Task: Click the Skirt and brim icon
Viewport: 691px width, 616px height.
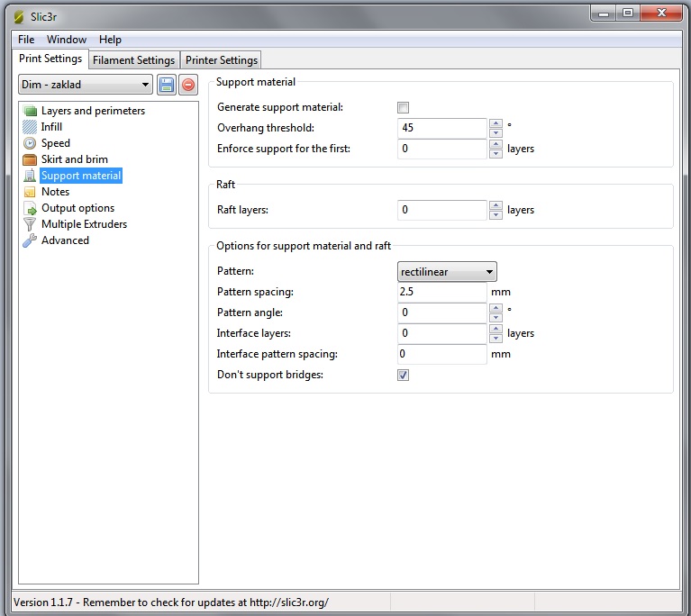Action: click(30, 159)
